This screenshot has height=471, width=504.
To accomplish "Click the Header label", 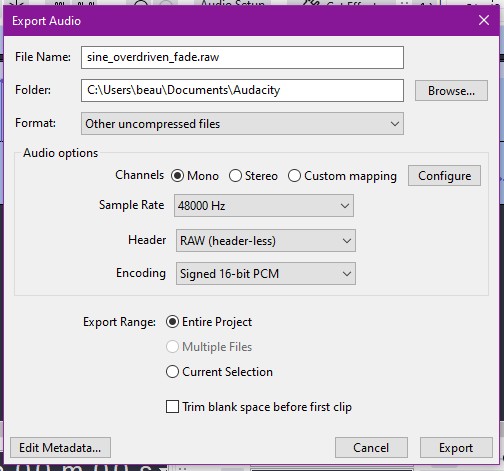I will [147, 240].
